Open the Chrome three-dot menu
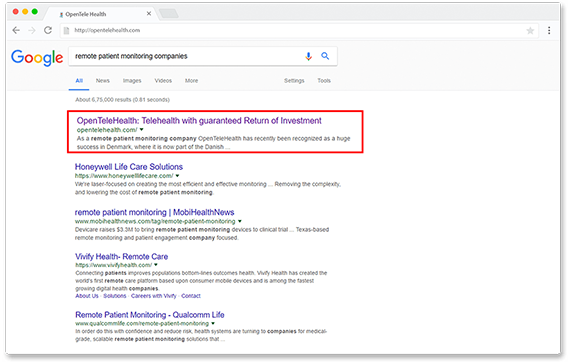This screenshot has height=362, width=570. point(549,31)
